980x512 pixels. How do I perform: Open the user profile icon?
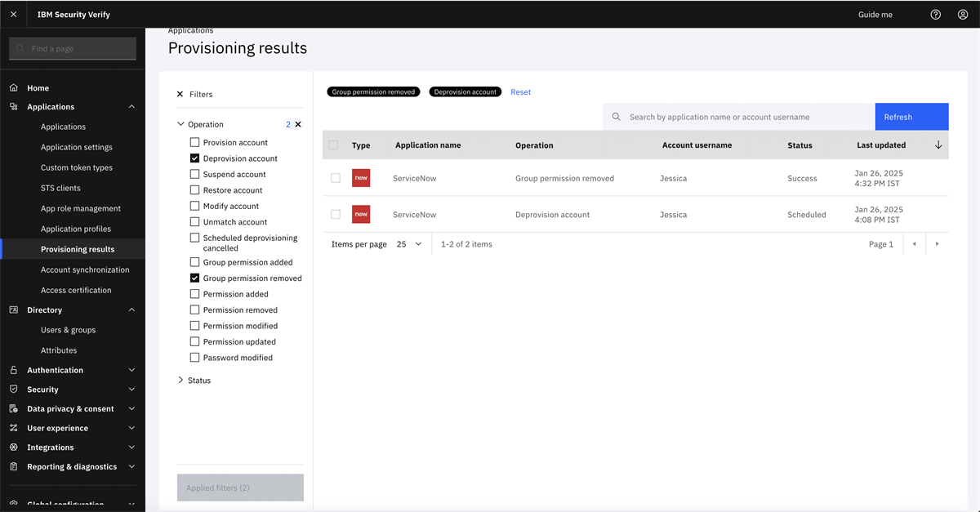point(963,15)
